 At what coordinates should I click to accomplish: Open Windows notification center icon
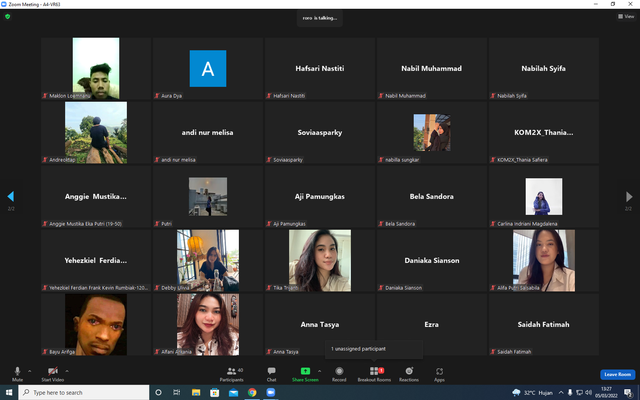point(629,393)
